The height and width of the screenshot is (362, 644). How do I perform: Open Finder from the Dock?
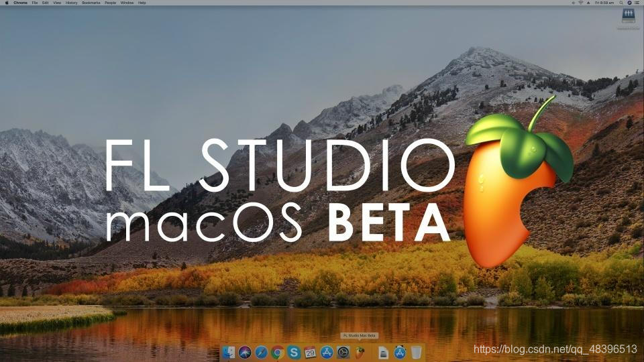click(x=228, y=352)
